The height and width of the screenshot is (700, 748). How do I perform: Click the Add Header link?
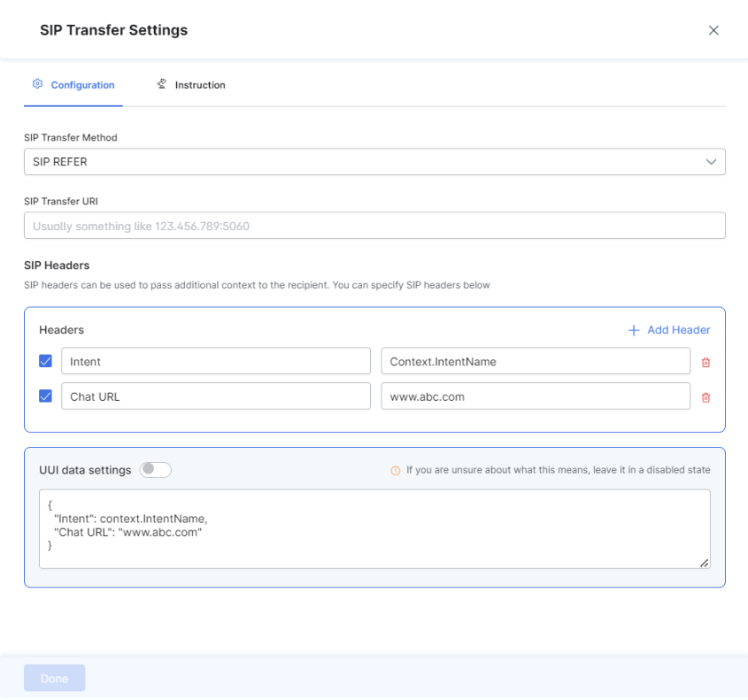coord(669,330)
